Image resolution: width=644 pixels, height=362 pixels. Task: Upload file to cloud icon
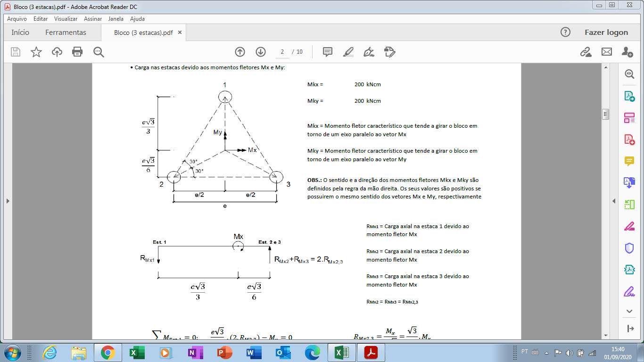(x=57, y=52)
